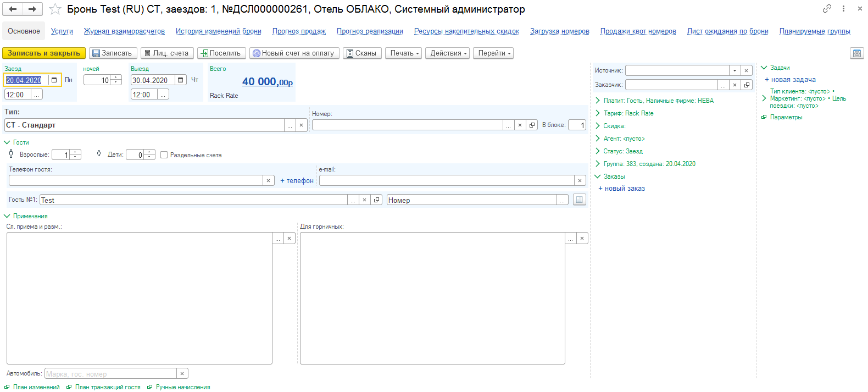The width and height of the screenshot is (868, 392).
Task: Open Загрузка номеров tab
Action: click(560, 31)
